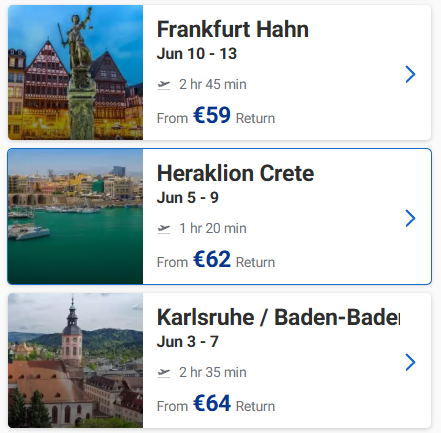
Task: Select the Jun 5 - 9 dates
Action: [x=188, y=198]
